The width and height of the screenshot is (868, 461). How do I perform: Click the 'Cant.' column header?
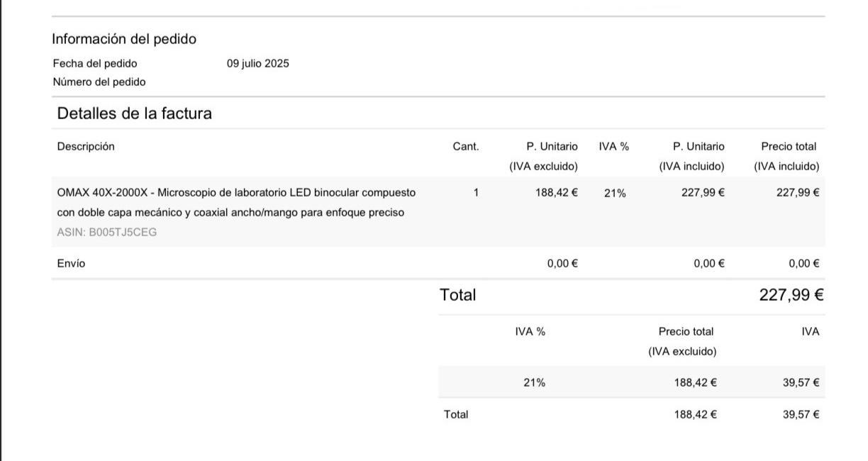pos(466,147)
